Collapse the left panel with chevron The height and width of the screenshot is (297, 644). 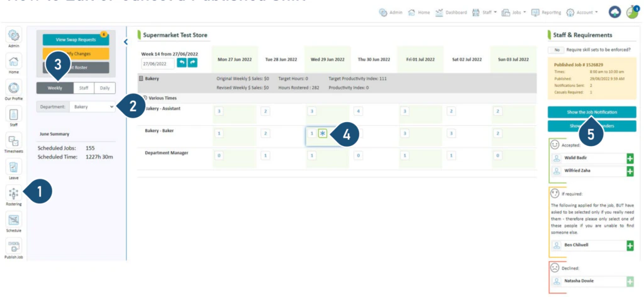(126, 42)
